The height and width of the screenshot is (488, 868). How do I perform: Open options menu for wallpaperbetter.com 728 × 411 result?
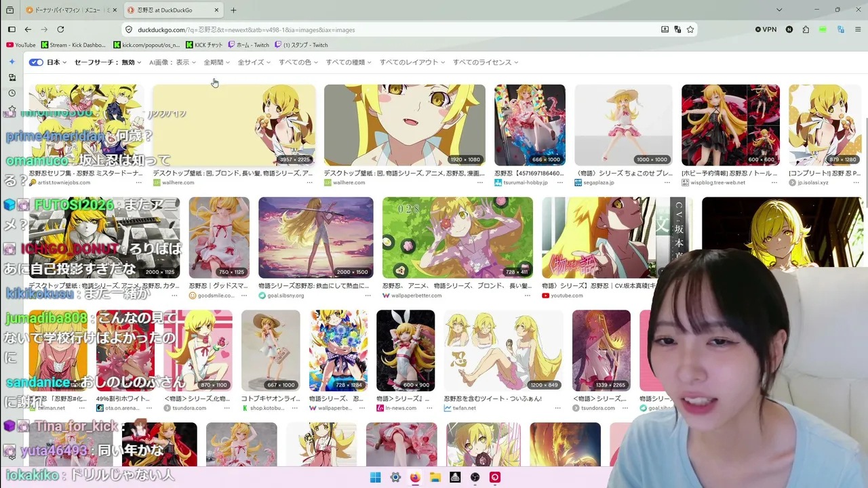[x=528, y=296]
